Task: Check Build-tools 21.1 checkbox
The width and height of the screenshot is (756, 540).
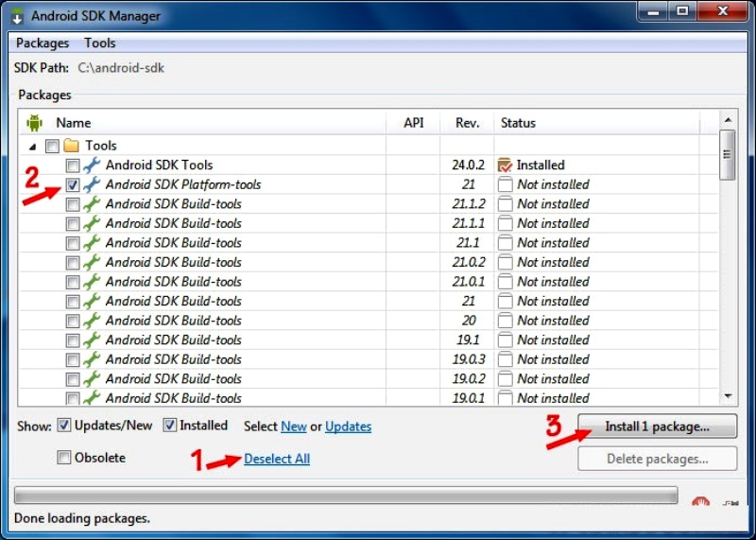Action: [x=73, y=243]
